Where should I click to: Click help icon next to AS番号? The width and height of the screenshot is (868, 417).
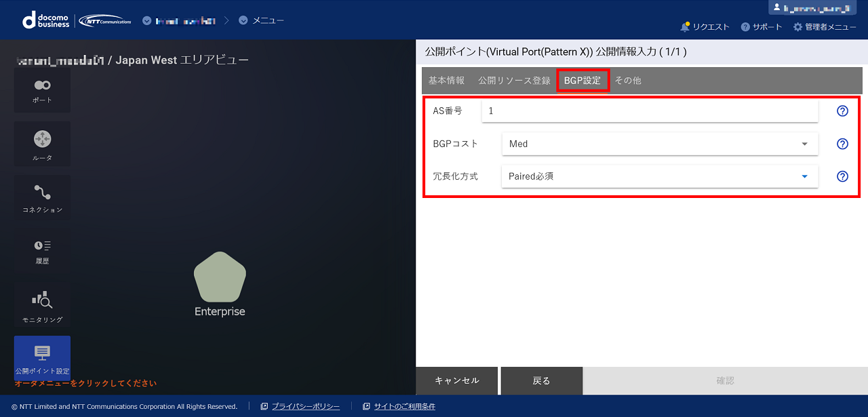pos(842,111)
